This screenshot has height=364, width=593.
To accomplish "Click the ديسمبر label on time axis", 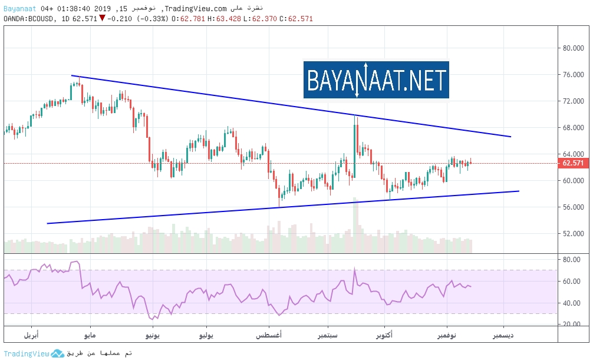I will (x=502, y=335).
